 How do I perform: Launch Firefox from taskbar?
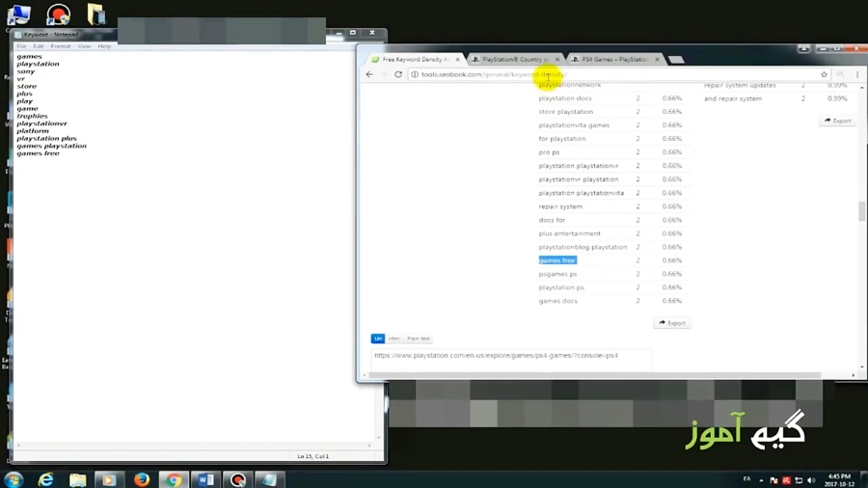[x=142, y=479]
